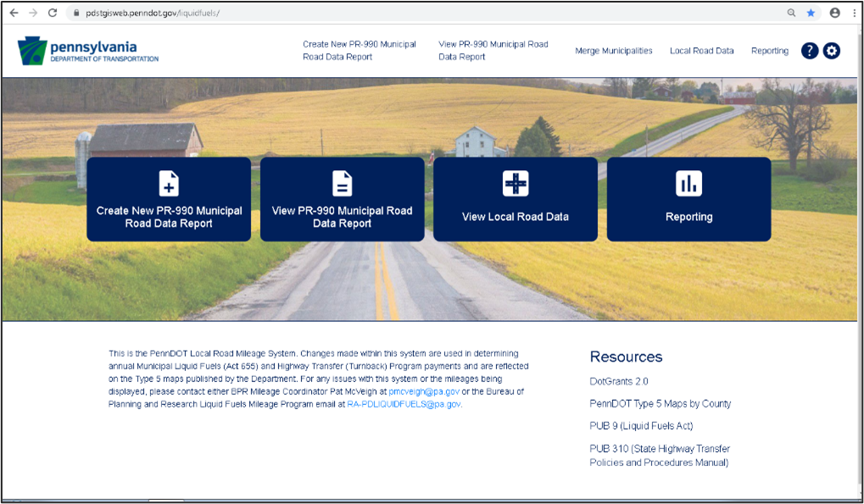Click the Pennsylvania keystone logo
The width and height of the screenshot is (864, 504).
click(x=32, y=51)
